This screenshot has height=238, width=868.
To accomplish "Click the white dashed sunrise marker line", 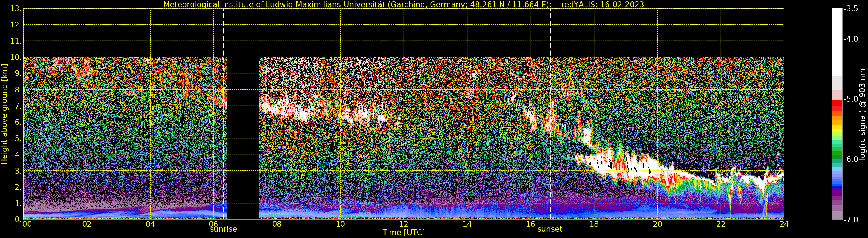I will (x=223, y=114).
